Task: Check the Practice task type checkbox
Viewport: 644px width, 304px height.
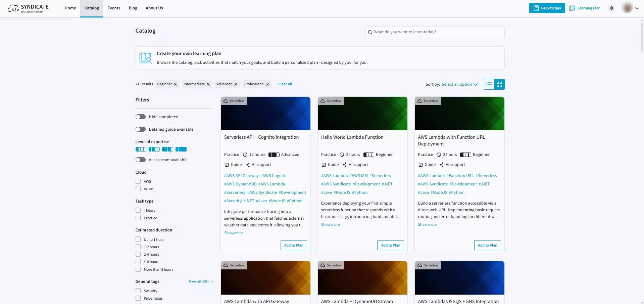Action: pos(138,218)
